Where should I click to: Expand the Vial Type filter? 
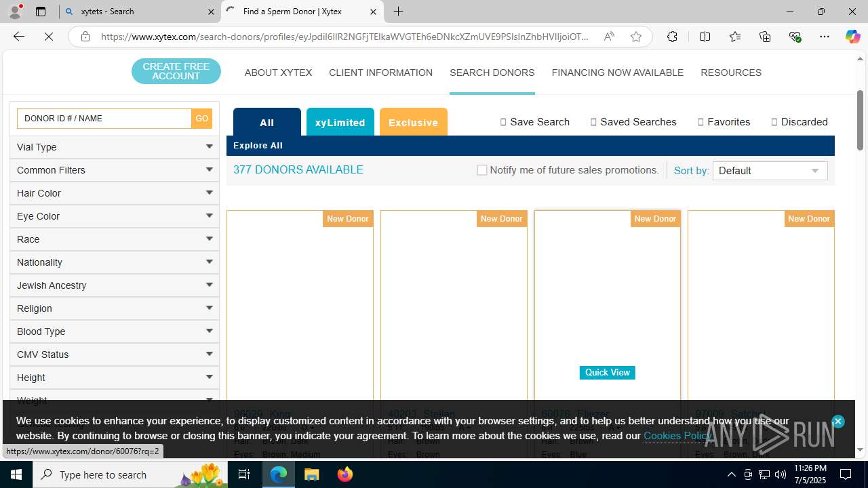click(115, 147)
